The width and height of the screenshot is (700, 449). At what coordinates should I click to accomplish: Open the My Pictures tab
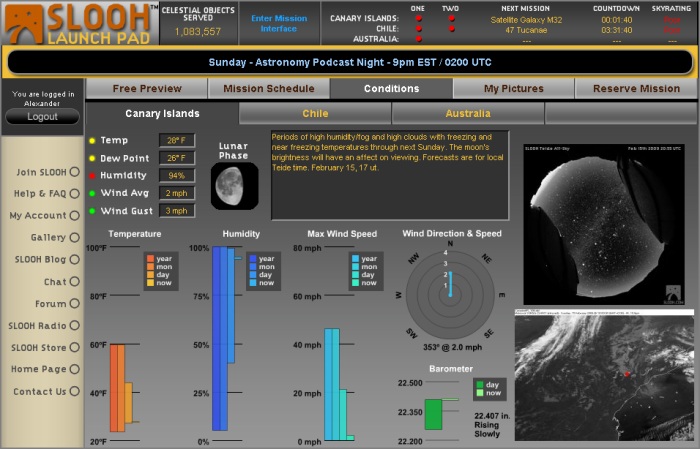[x=514, y=88]
